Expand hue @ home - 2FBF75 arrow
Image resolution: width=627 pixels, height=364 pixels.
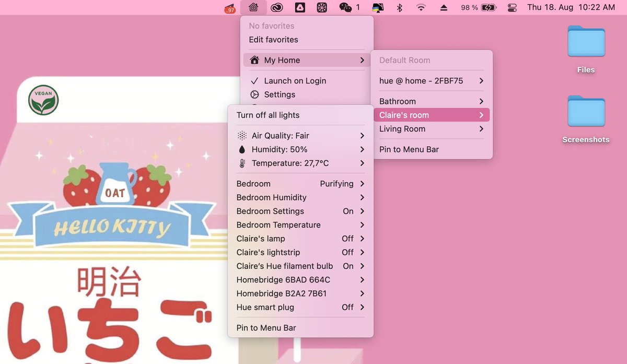pyautogui.click(x=481, y=81)
